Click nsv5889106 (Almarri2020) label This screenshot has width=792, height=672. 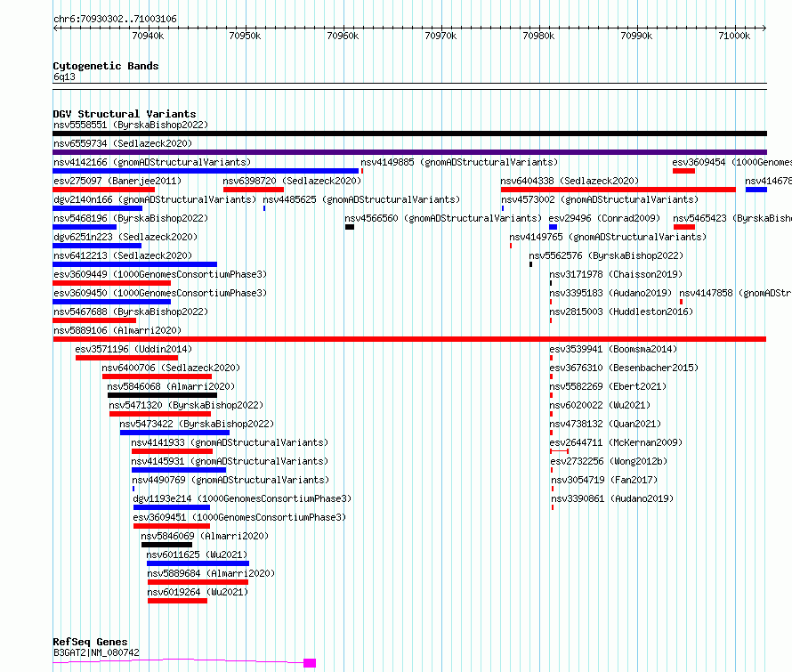tap(117, 330)
